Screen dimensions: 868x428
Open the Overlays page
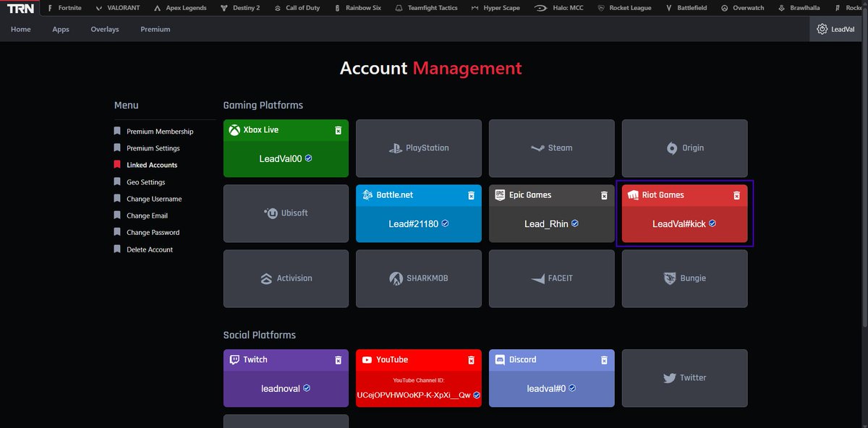point(105,30)
